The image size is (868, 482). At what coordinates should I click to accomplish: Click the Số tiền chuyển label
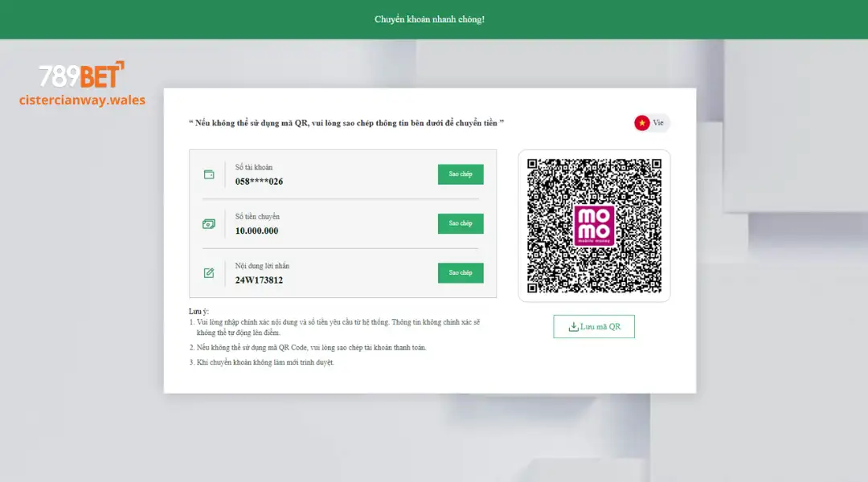[x=257, y=216]
